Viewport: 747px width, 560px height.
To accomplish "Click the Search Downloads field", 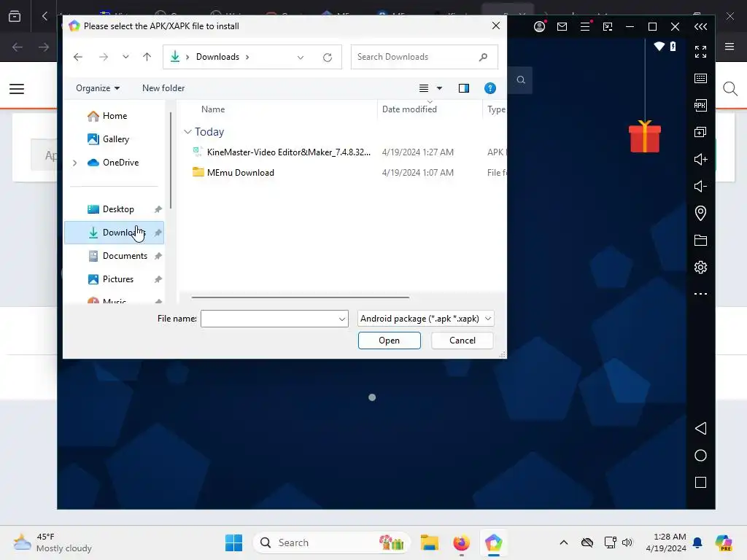I will [x=424, y=57].
